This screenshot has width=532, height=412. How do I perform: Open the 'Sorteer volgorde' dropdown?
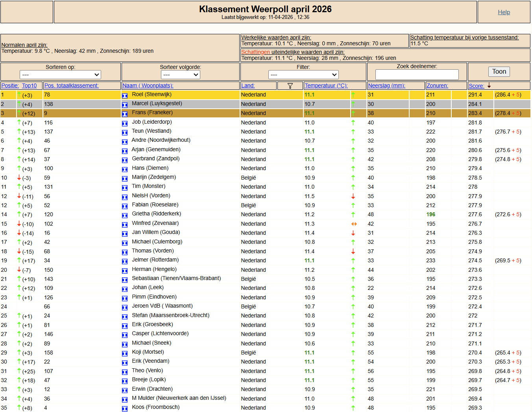181,74
